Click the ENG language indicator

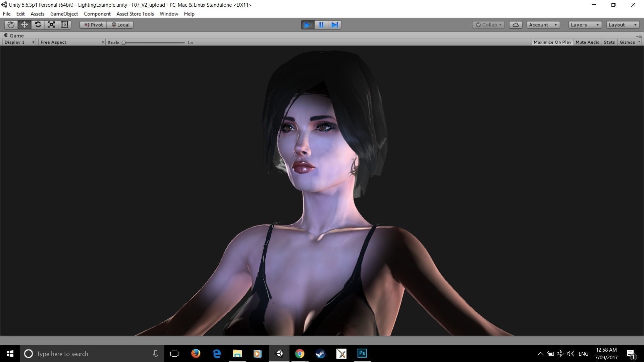pos(583,354)
